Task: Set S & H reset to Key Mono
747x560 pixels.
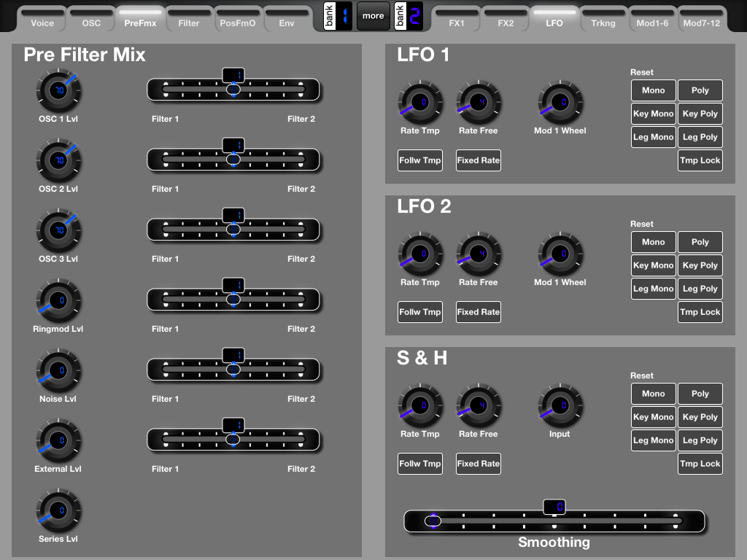Action: pos(654,417)
